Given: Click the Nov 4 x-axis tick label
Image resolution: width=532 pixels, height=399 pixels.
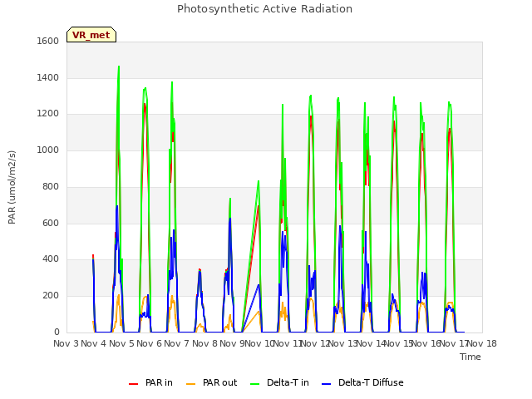Looking at the screenshot, I should coord(94,343).
